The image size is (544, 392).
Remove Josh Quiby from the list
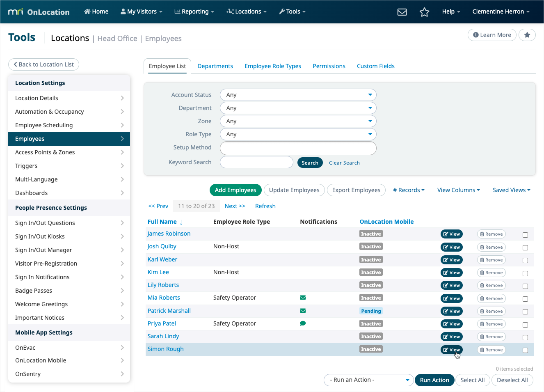point(491,247)
